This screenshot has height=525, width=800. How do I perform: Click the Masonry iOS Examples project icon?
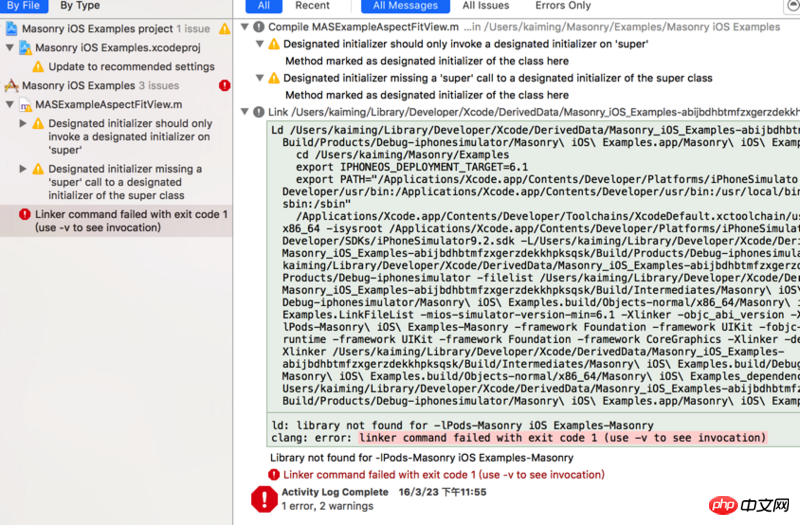pyautogui.click(x=11, y=29)
